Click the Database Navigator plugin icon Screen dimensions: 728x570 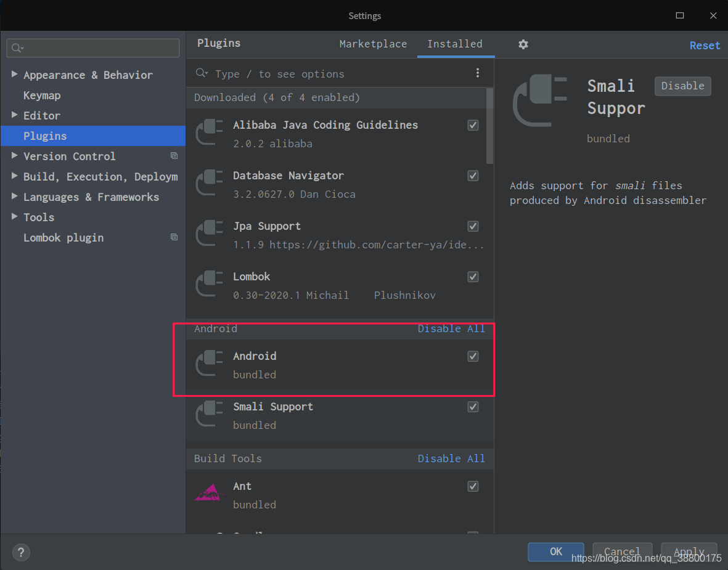tap(210, 182)
